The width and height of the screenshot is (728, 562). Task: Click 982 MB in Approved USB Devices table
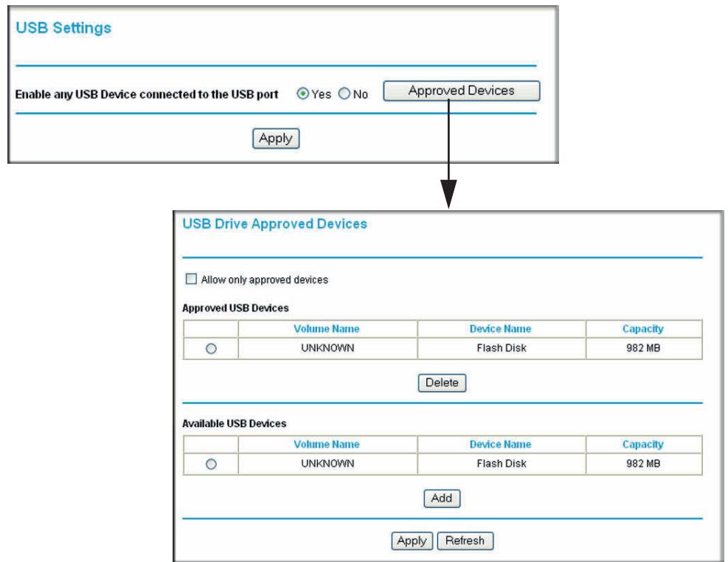coord(643,348)
